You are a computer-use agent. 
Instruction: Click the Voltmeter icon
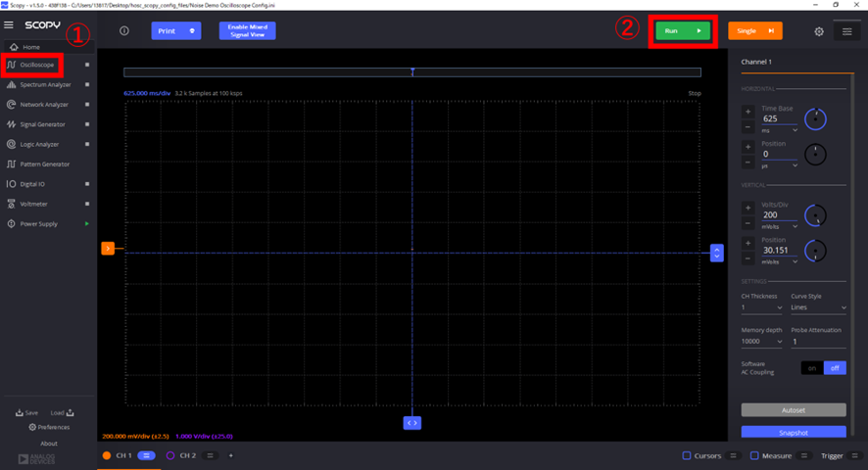(11, 205)
